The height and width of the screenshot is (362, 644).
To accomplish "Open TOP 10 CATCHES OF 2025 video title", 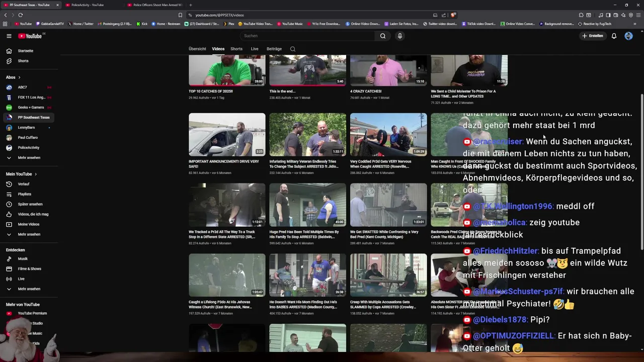I will [210, 91].
